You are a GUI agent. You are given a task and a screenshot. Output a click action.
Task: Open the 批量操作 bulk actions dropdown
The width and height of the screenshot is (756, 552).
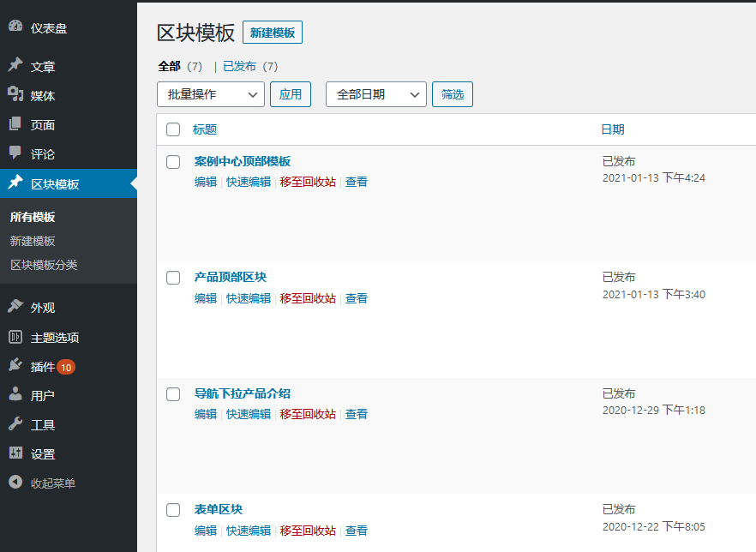(x=211, y=94)
